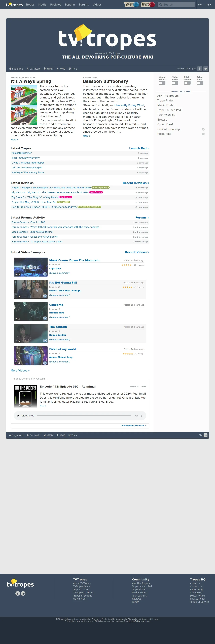
Task: Open Ask The Tropers sidebar link
Action: click(168, 96)
